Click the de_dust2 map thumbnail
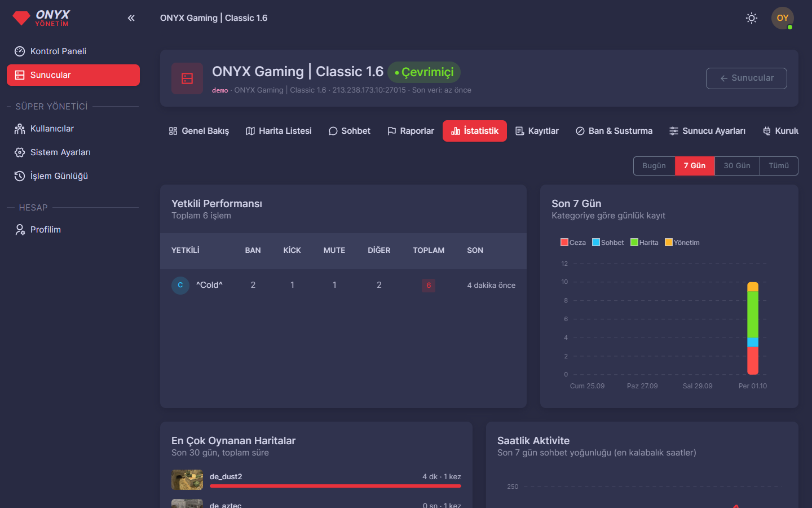Image resolution: width=812 pixels, height=508 pixels. [187, 480]
